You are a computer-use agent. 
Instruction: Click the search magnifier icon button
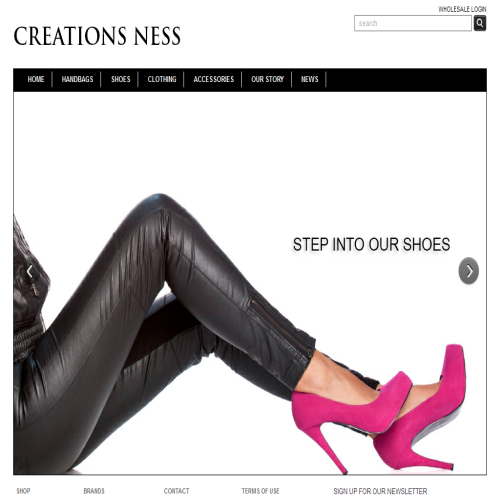tap(480, 23)
